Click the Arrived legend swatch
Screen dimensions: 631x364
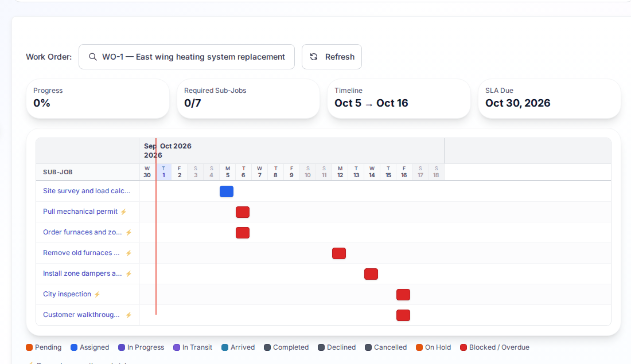coord(224,347)
